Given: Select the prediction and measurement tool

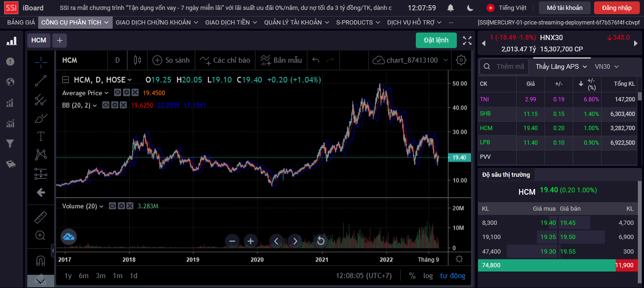Looking at the screenshot, I should pos(41,174).
